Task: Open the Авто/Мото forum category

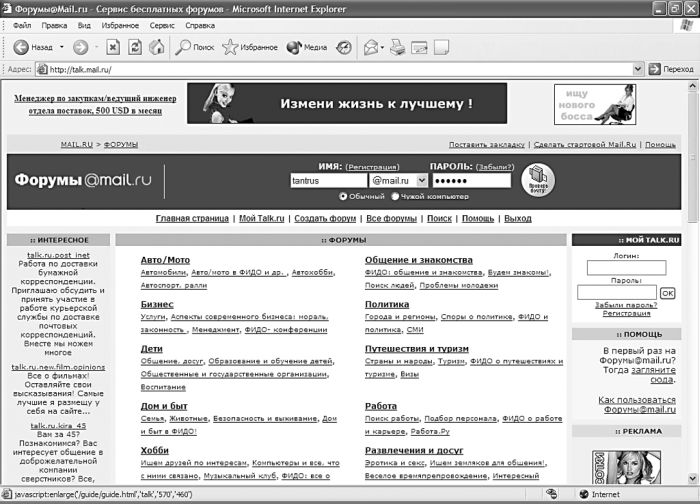Action: point(165,260)
